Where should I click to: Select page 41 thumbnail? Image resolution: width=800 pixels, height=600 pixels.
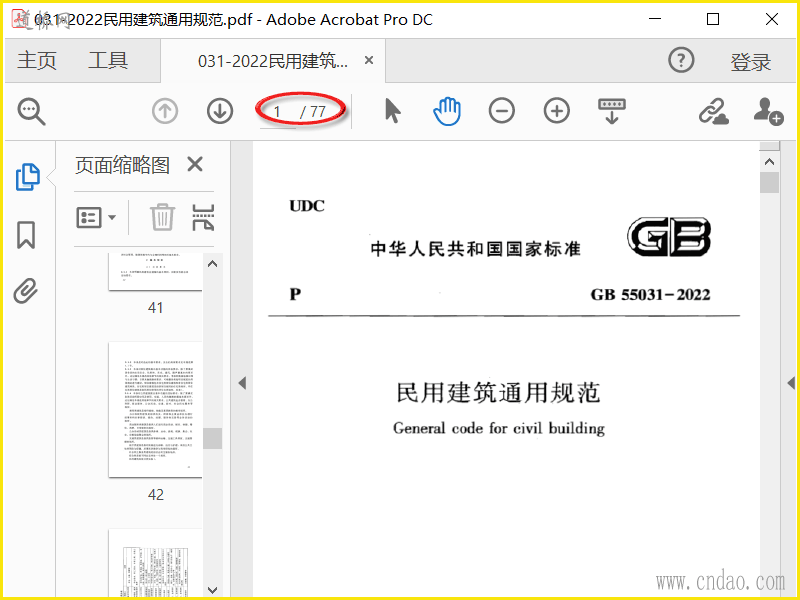tap(156, 272)
